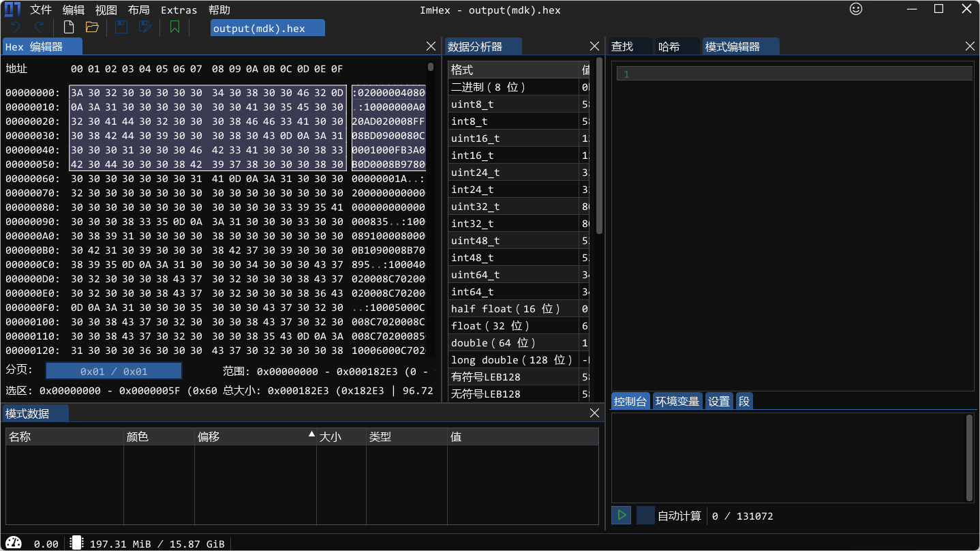The image size is (980, 551).
Task: Switch to the 查找 tab
Action: click(x=630, y=46)
